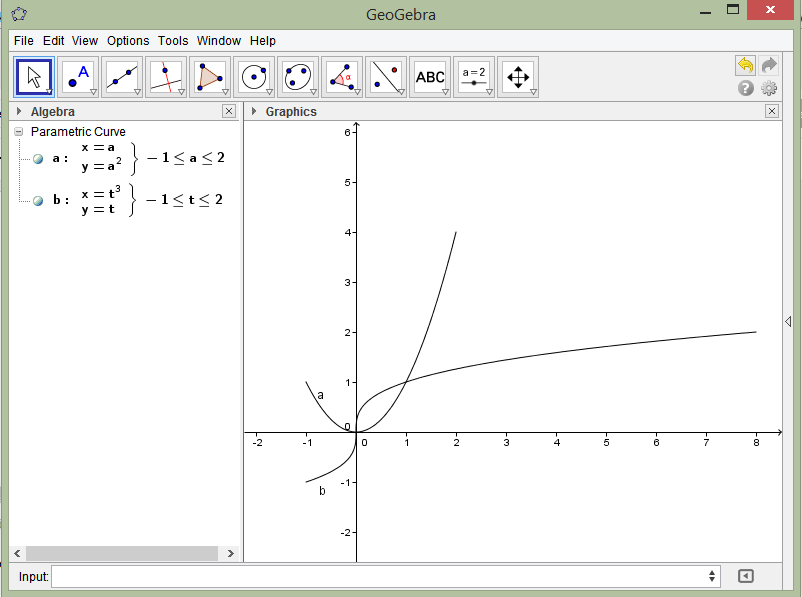Screen dimensions: 802x597
Task: Select the Line tool
Action: 120,76
